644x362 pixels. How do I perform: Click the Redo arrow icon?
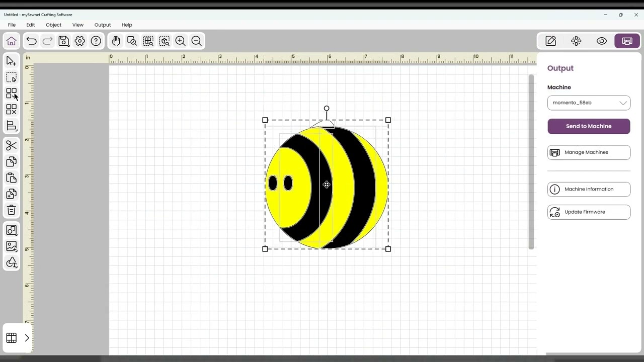pos(48,41)
